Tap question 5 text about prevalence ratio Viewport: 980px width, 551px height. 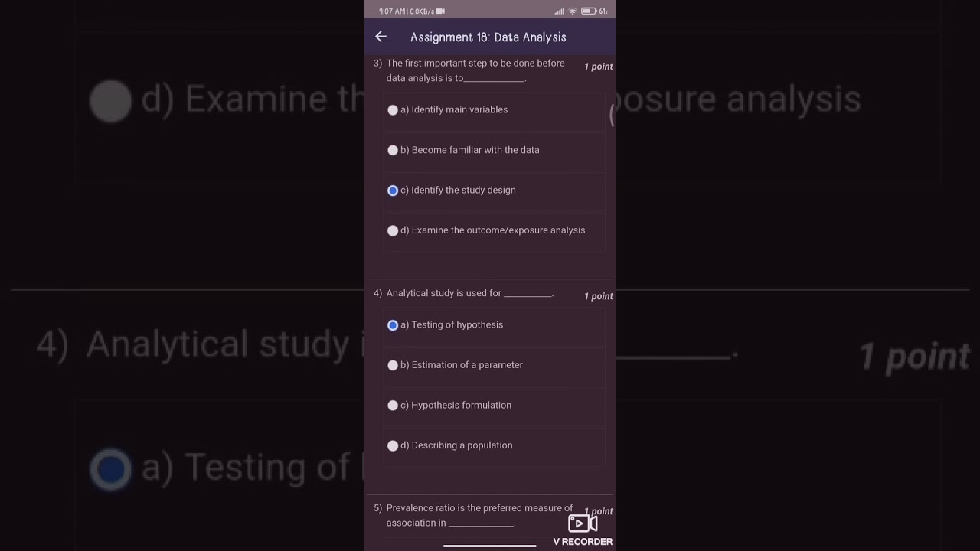coord(479,515)
